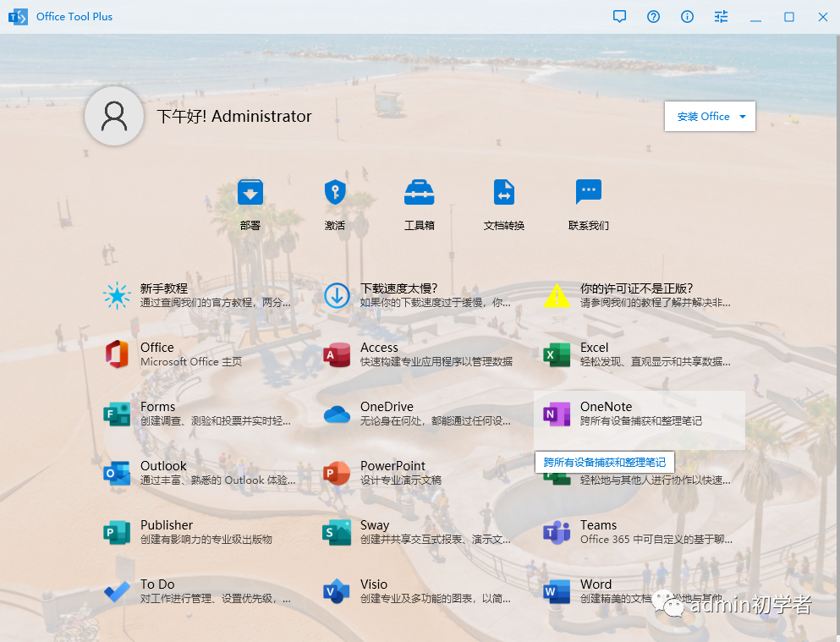Launch the OneDrive cloud icon
The image size is (840, 642).
(337, 414)
